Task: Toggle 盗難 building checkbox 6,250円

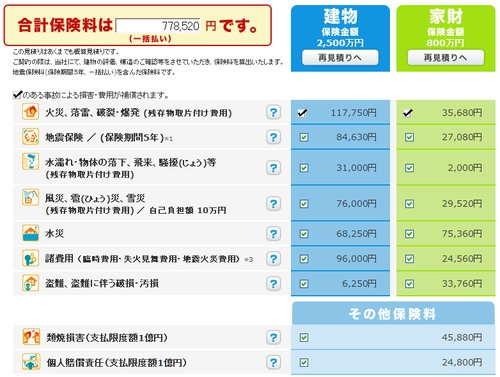Action: coord(304,284)
